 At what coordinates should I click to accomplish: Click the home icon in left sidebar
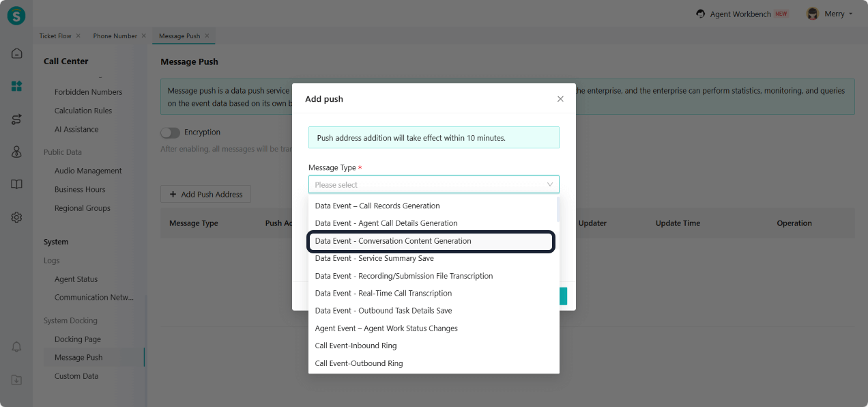click(16, 53)
